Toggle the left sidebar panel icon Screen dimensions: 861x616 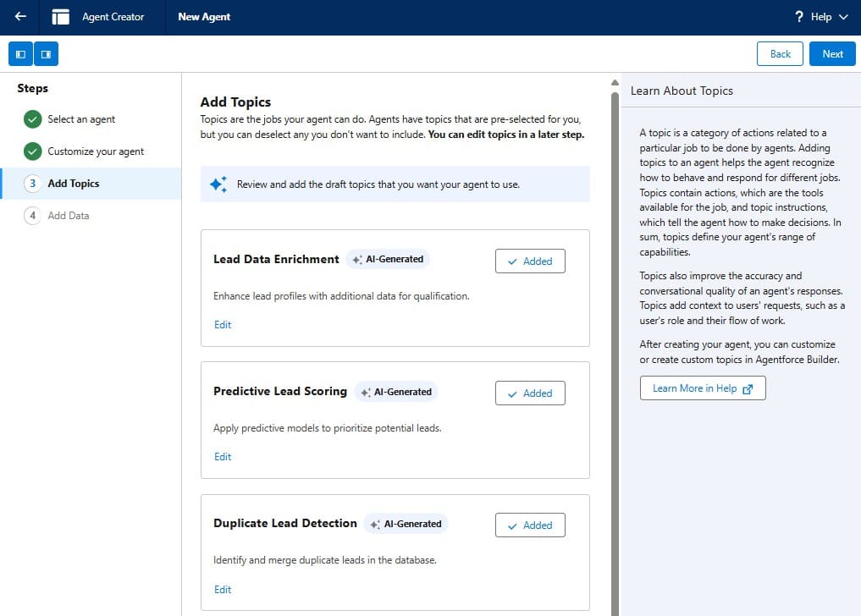pos(20,54)
